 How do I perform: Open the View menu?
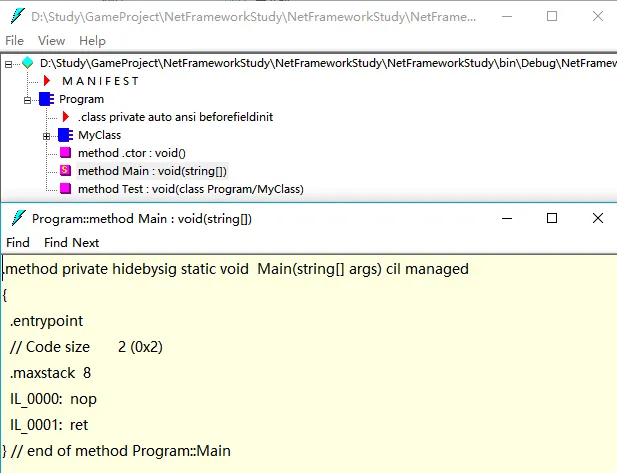(51, 41)
